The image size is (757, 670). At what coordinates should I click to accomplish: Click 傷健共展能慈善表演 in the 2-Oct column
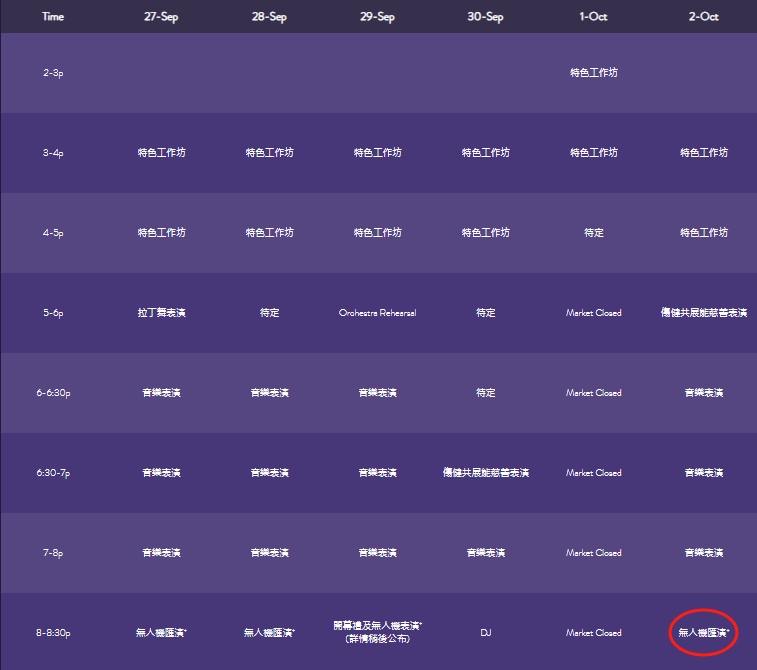pyautogui.click(x=704, y=313)
